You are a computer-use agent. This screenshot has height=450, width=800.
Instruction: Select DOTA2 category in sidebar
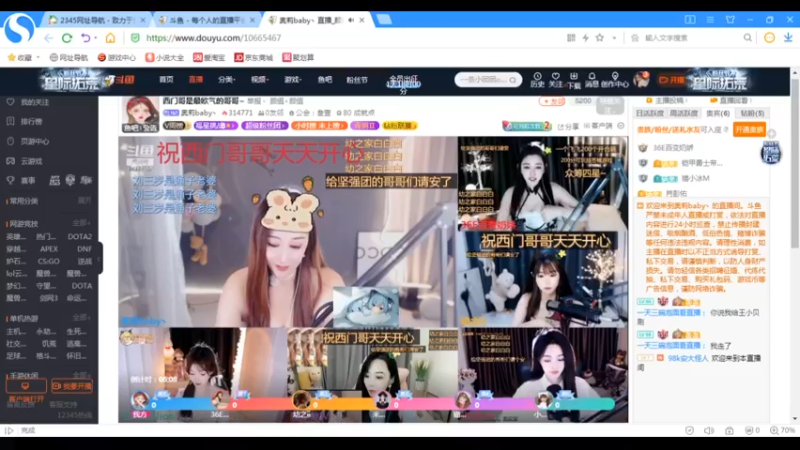click(80, 237)
